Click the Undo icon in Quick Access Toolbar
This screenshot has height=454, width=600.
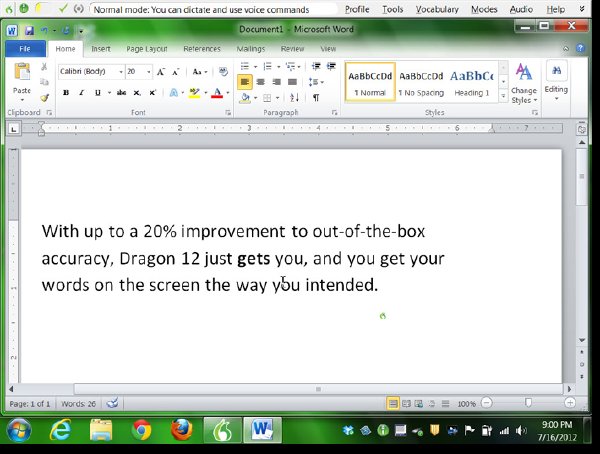[x=45, y=30]
